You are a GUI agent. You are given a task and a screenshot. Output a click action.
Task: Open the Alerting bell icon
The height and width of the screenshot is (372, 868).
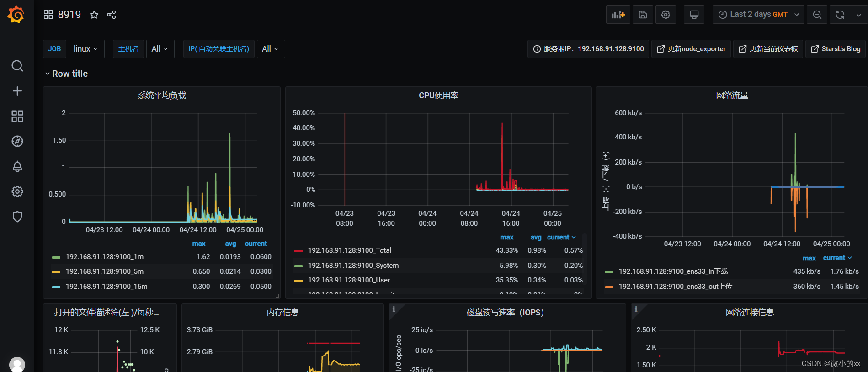[17, 166]
